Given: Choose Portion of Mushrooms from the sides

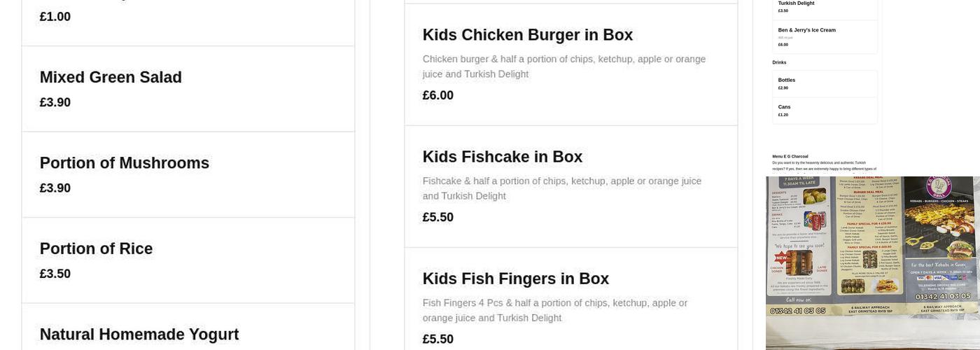Looking at the screenshot, I should pos(124,163).
